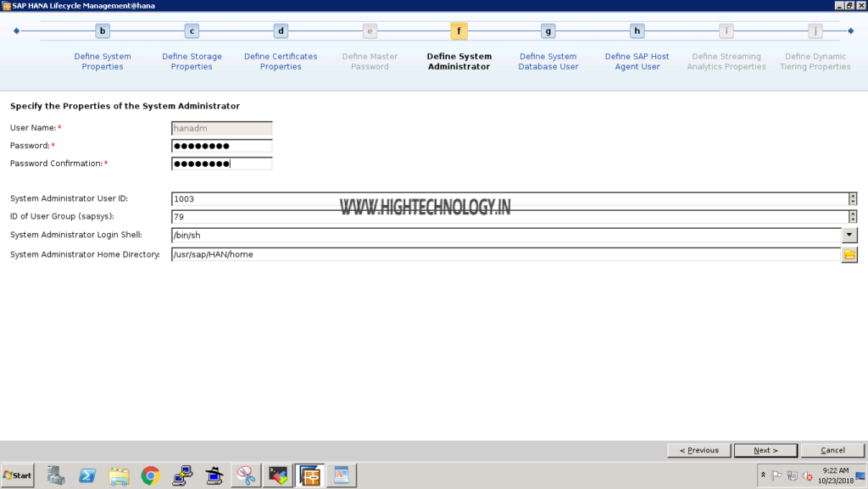Open the Pageant hat-computer taskbar icon

(214, 475)
